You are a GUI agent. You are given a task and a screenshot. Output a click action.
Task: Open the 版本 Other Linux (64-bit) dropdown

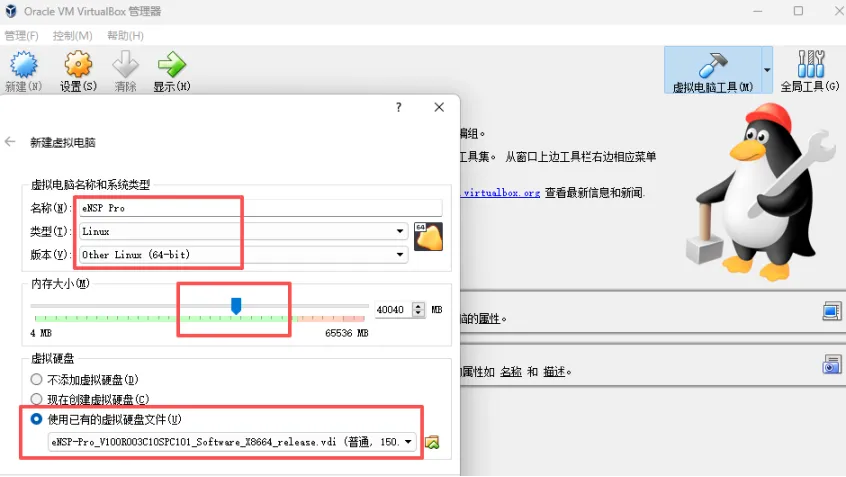(243, 254)
